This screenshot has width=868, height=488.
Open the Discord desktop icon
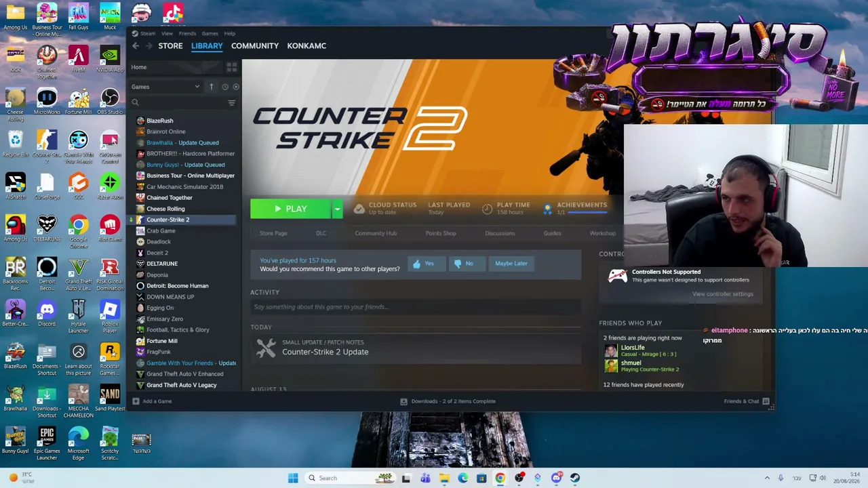click(x=47, y=314)
